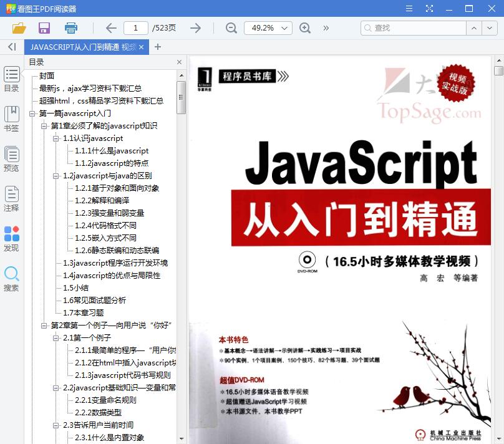Open the hamburger menu in the title bar

point(409,8)
